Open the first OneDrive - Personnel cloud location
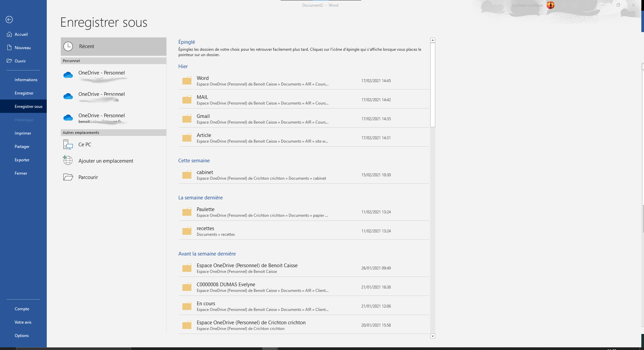This screenshot has height=350, width=644. (x=101, y=75)
